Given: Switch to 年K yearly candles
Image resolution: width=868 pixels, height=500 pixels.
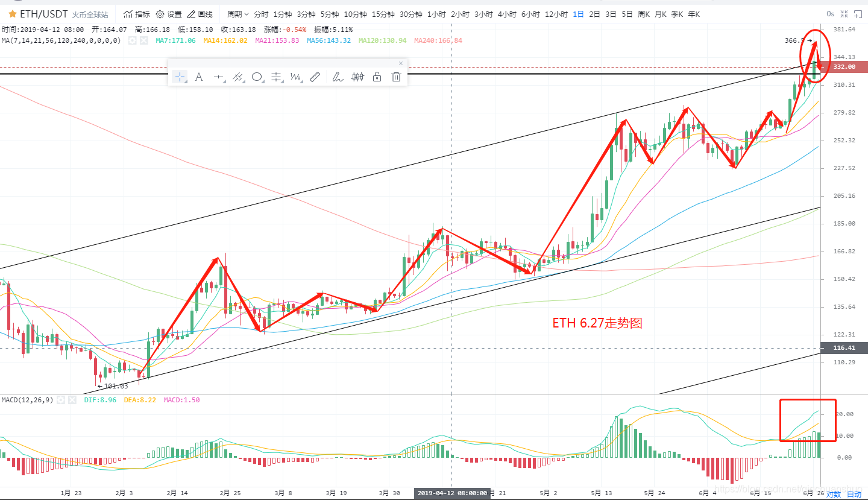Looking at the screenshot, I should [x=694, y=14].
